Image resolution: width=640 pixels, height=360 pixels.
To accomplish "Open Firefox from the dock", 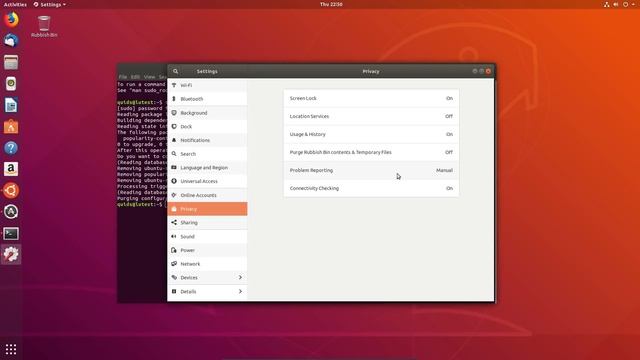I will 11,20.
